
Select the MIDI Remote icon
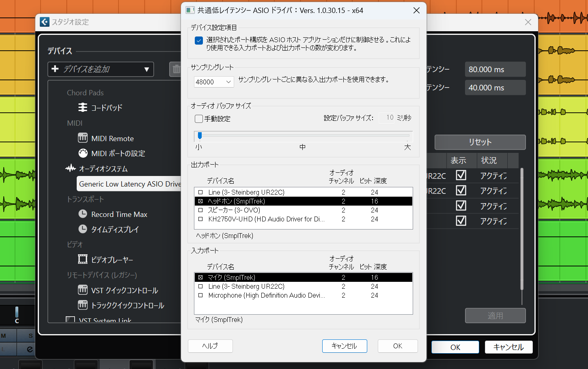[83, 138]
